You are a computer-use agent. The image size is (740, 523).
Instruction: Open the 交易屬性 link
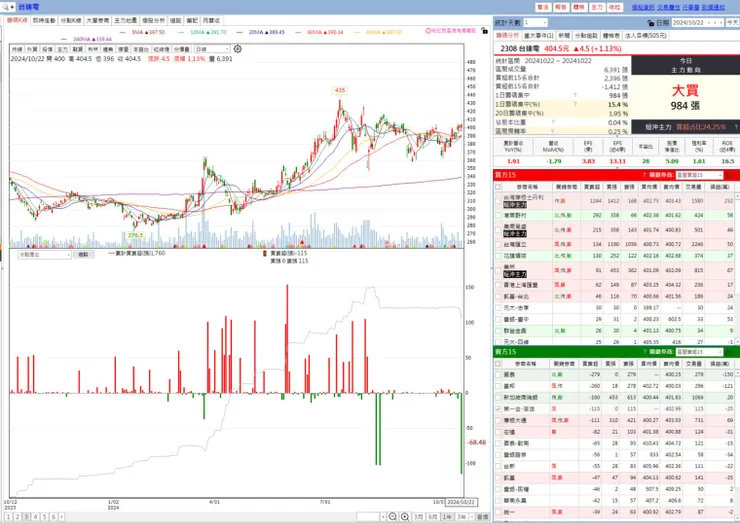click(x=668, y=8)
